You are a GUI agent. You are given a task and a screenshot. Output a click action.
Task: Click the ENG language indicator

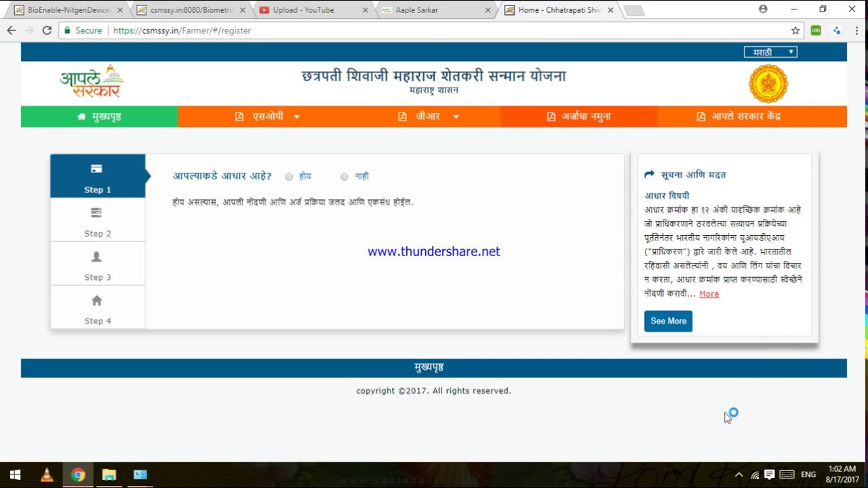808,474
